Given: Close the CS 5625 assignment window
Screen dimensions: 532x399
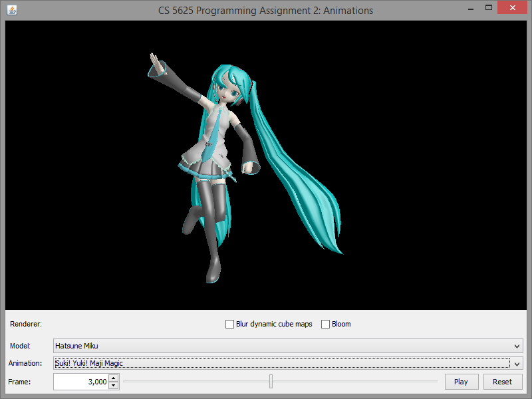Looking at the screenshot, I should pos(512,8).
